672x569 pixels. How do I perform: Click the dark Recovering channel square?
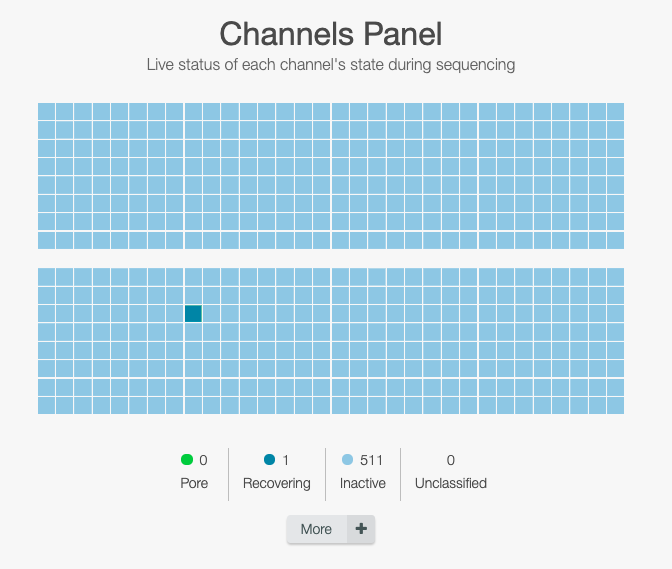(193, 314)
